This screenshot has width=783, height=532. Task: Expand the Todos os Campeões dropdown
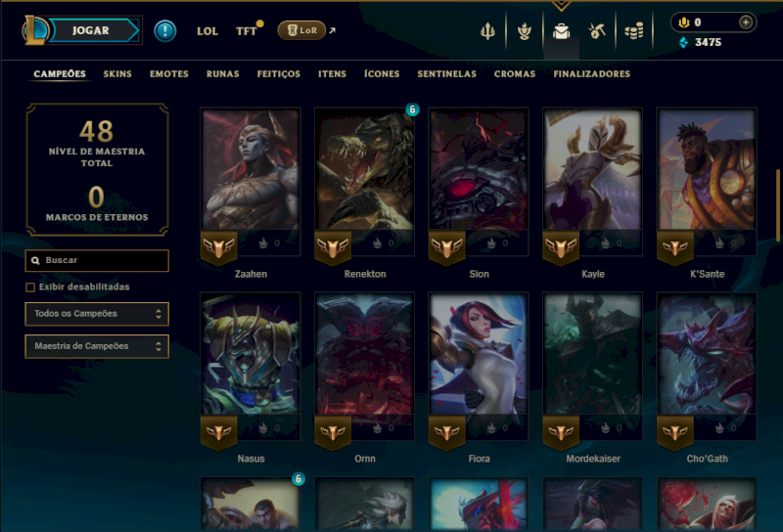(x=97, y=314)
